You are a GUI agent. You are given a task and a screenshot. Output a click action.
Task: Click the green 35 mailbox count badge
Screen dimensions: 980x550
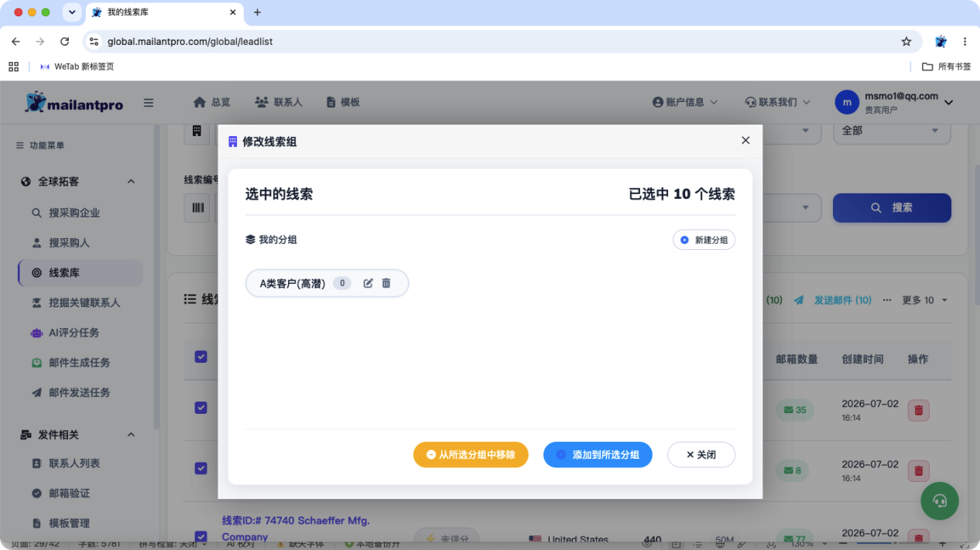795,410
